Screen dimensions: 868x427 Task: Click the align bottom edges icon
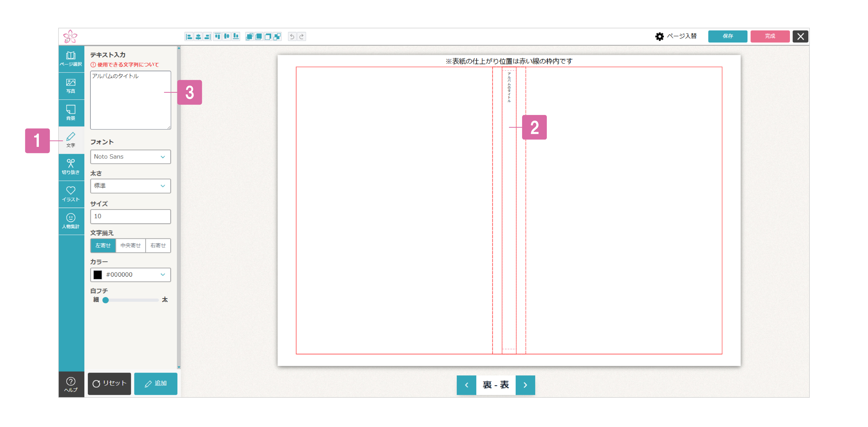coord(236,36)
